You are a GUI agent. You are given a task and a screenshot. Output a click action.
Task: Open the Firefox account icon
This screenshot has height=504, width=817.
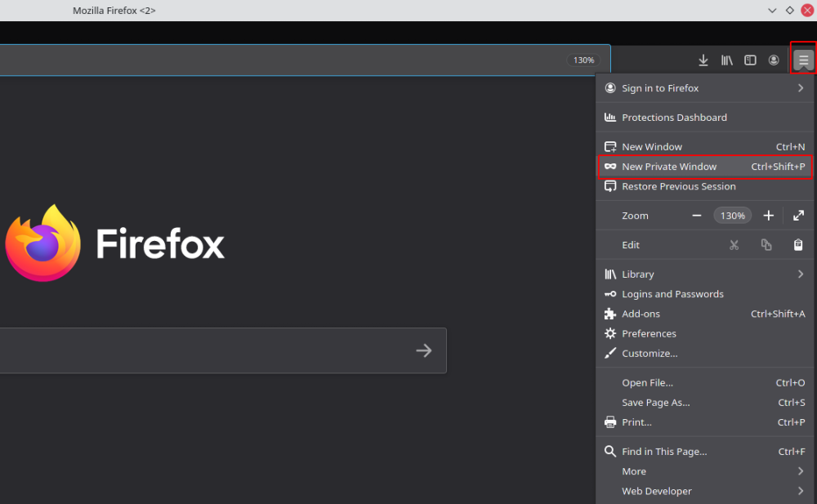[774, 60]
